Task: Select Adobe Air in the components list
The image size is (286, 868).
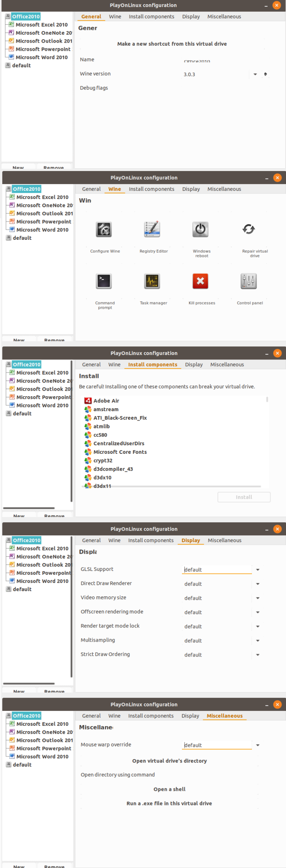Action: tap(106, 401)
